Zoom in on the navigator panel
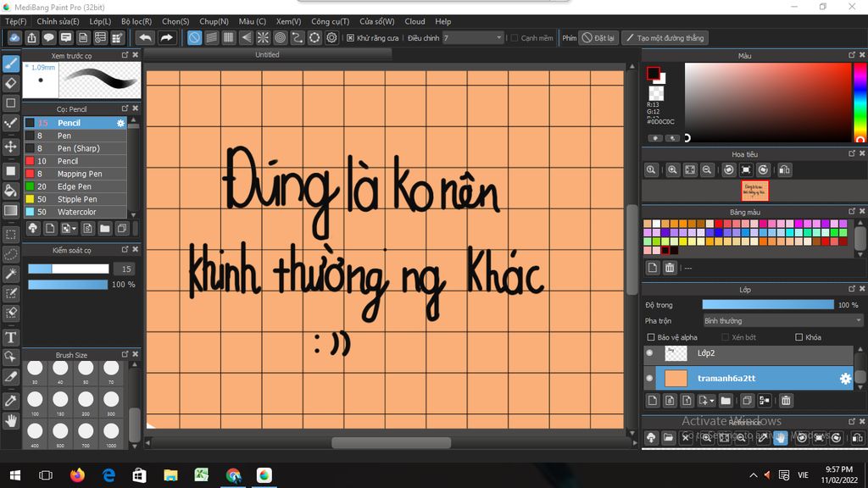The width and height of the screenshot is (868, 488). click(x=672, y=169)
